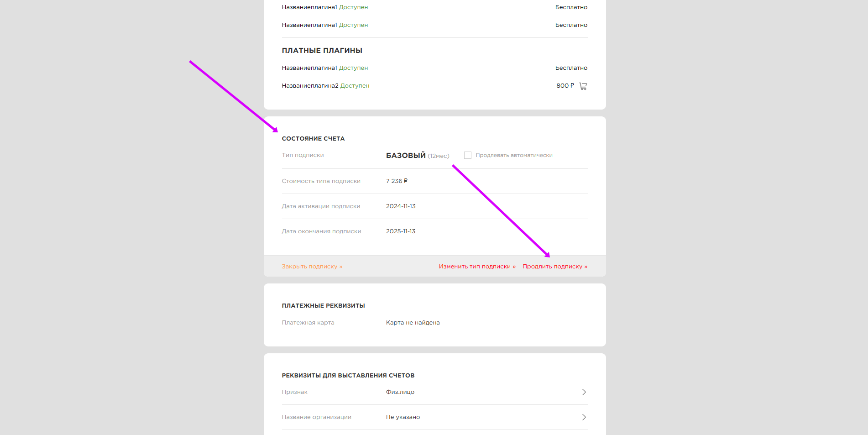Expand the Признак row chevron
The height and width of the screenshot is (435, 868).
pos(584,392)
